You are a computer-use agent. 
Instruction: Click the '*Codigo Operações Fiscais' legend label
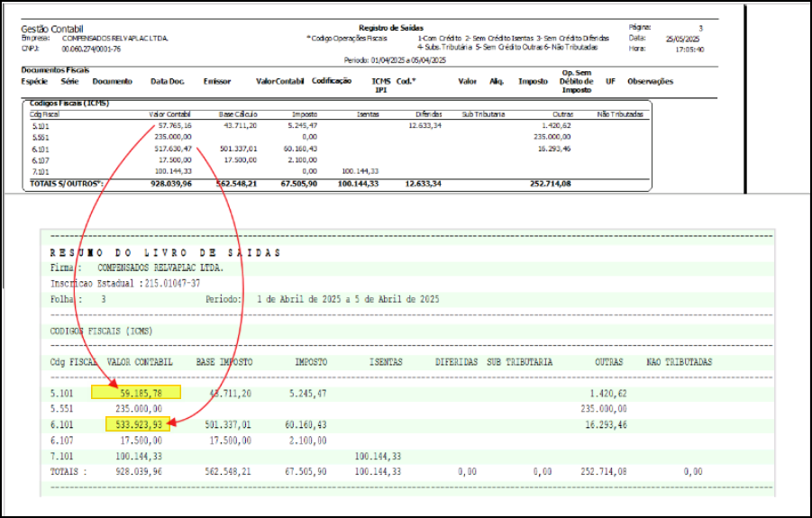point(346,39)
